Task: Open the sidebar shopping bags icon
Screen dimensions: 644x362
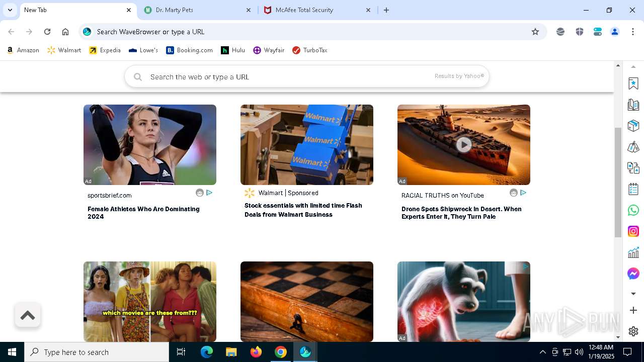Action: coord(633,147)
